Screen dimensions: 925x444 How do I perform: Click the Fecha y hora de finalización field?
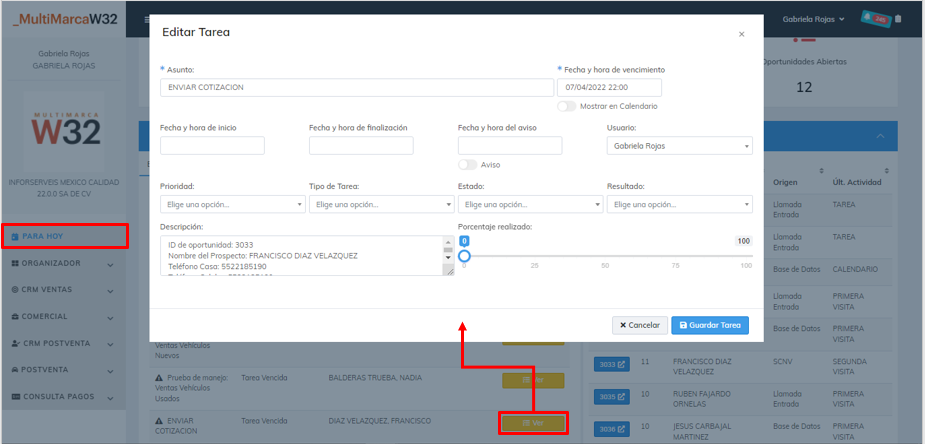tap(361, 146)
